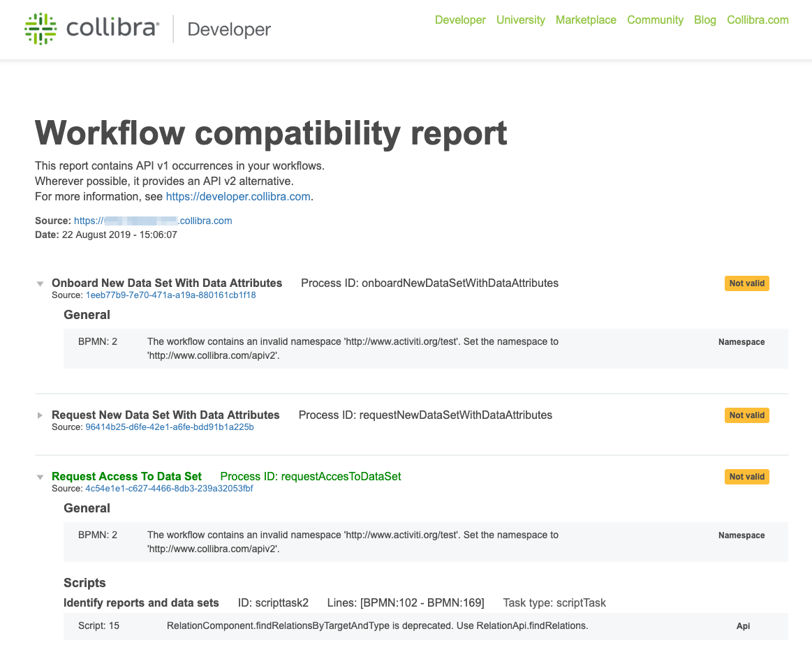Click the Collibra logo icon
This screenshot has height=659, width=812.
tap(40, 29)
